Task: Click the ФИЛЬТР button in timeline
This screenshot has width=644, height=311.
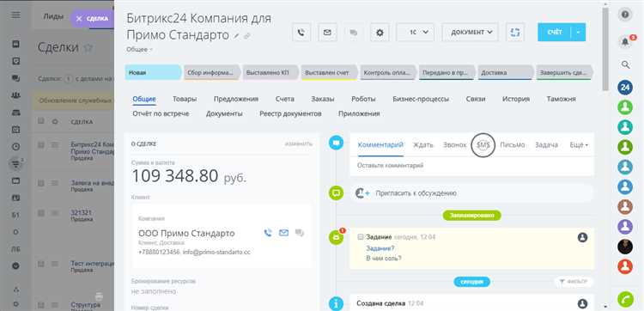Action: click(x=574, y=282)
